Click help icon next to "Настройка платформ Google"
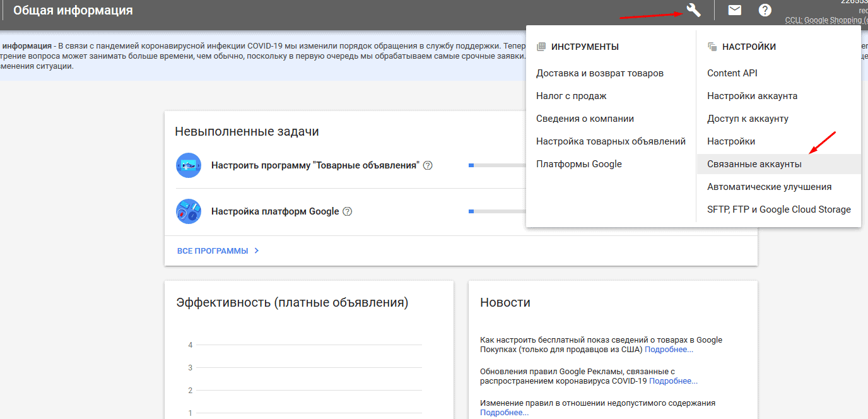 click(347, 211)
